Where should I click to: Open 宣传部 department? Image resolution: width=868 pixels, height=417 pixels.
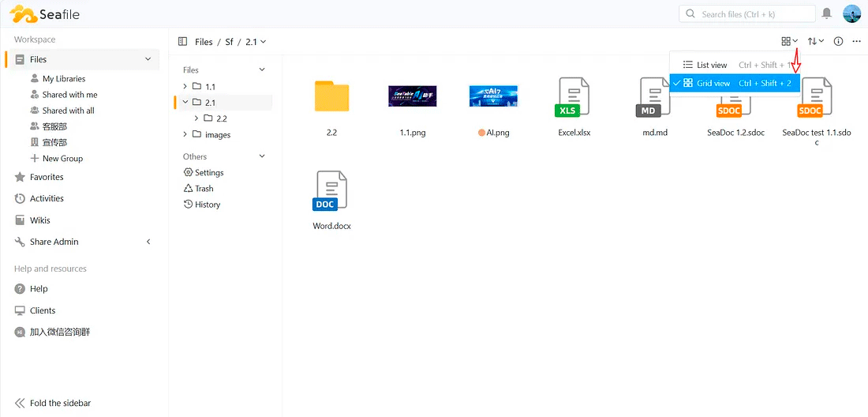[x=54, y=142]
